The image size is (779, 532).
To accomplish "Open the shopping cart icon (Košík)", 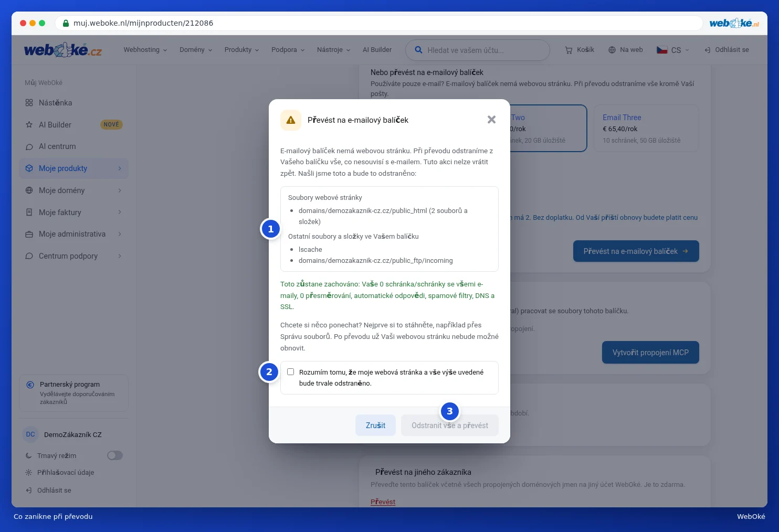I will (569, 50).
